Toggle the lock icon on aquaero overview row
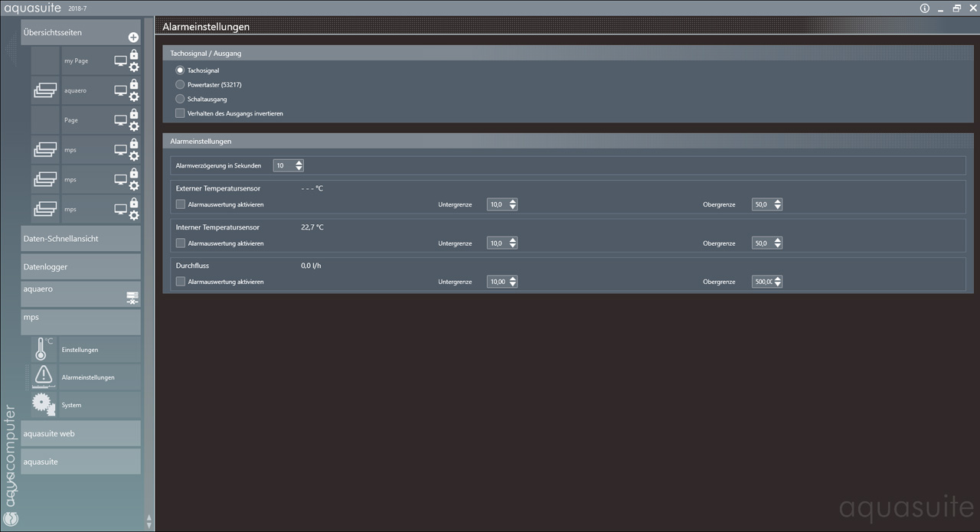 pos(134,84)
